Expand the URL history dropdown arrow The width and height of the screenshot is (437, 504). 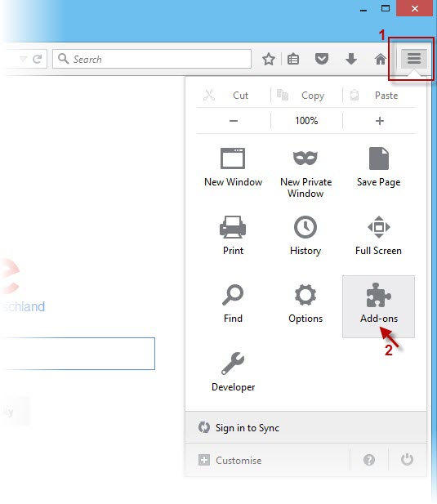pyautogui.click(x=23, y=59)
